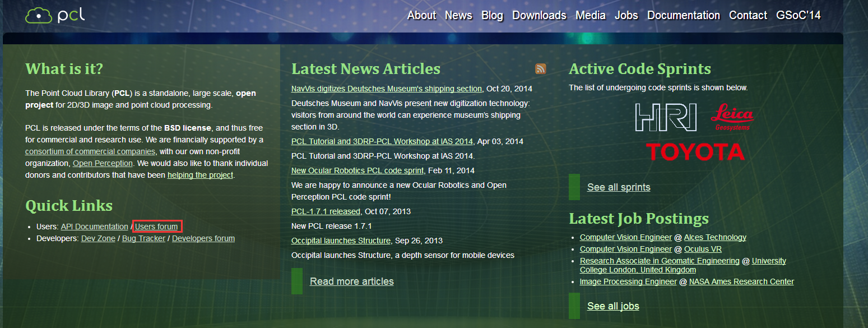Click the text New PCL release 1.7.1

point(332,226)
